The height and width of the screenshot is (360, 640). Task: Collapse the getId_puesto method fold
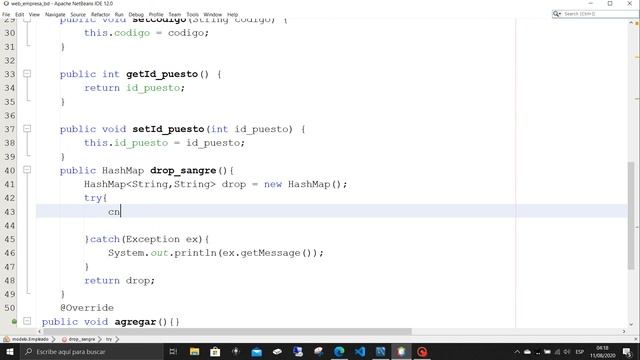coord(27,74)
